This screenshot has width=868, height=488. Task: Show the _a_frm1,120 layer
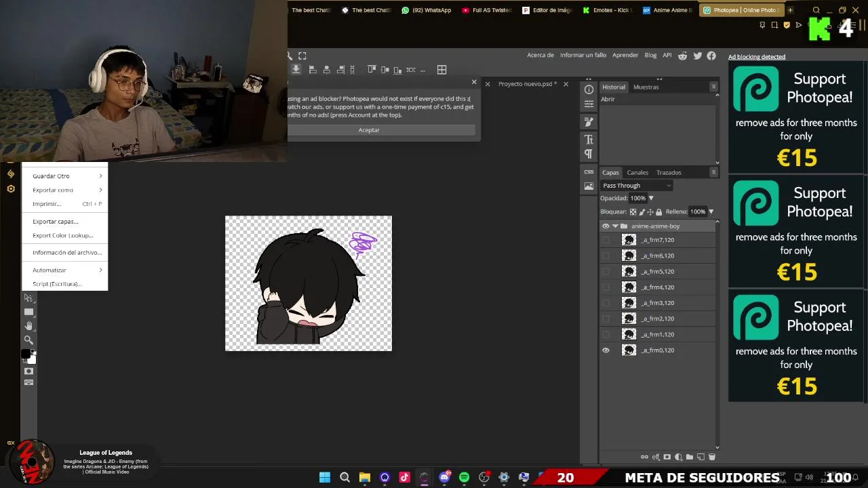pos(606,335)
